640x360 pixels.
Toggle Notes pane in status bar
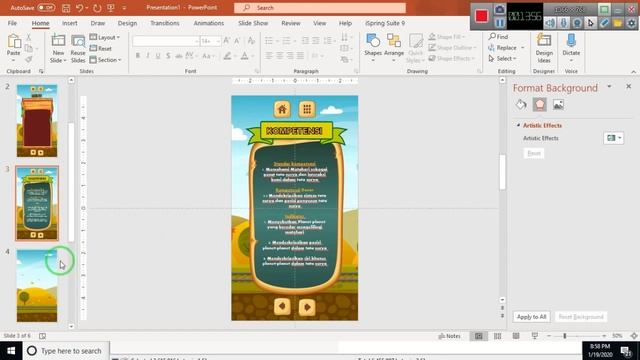tap(449, 336)
